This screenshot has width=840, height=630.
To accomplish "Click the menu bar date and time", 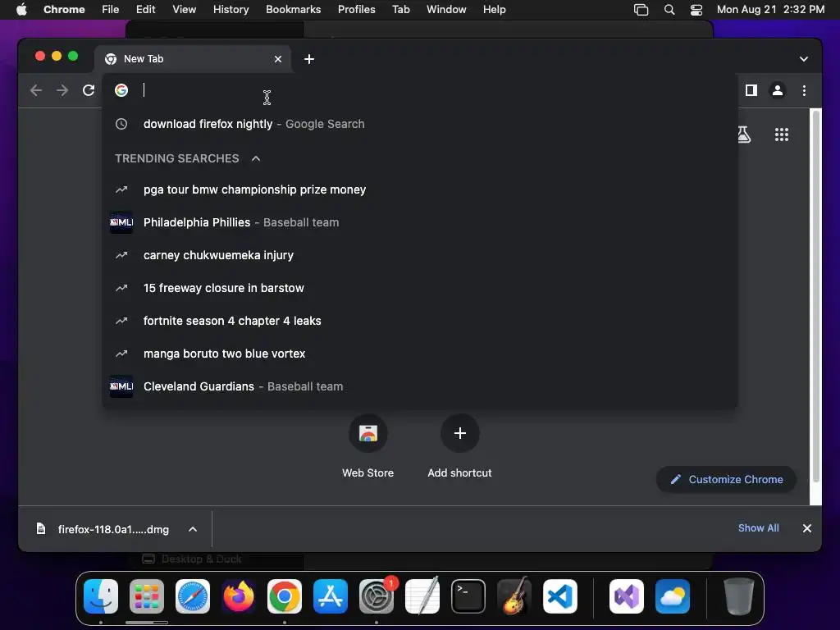I will pos(770,9).
